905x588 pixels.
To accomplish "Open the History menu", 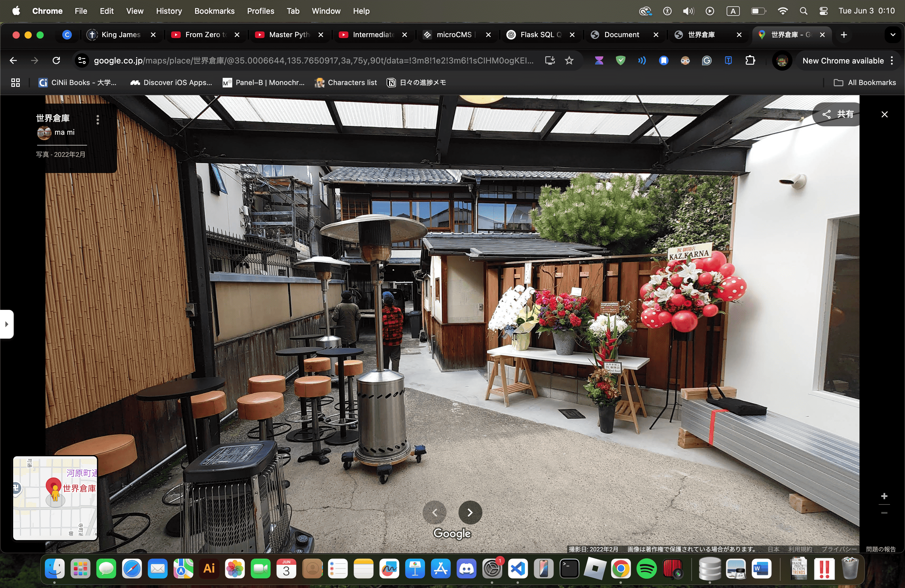I will click(x=169, y=11).
